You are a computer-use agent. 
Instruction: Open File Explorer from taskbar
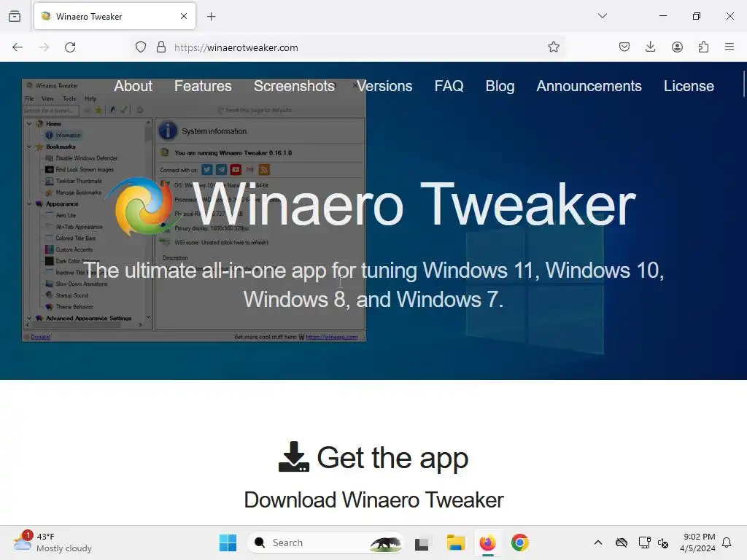point(455,542)
